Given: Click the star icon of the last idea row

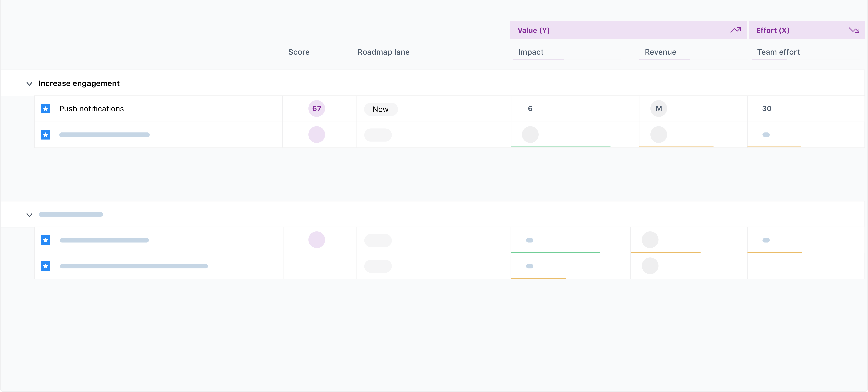Looking at the screenshot, I should tap(45, 266).
